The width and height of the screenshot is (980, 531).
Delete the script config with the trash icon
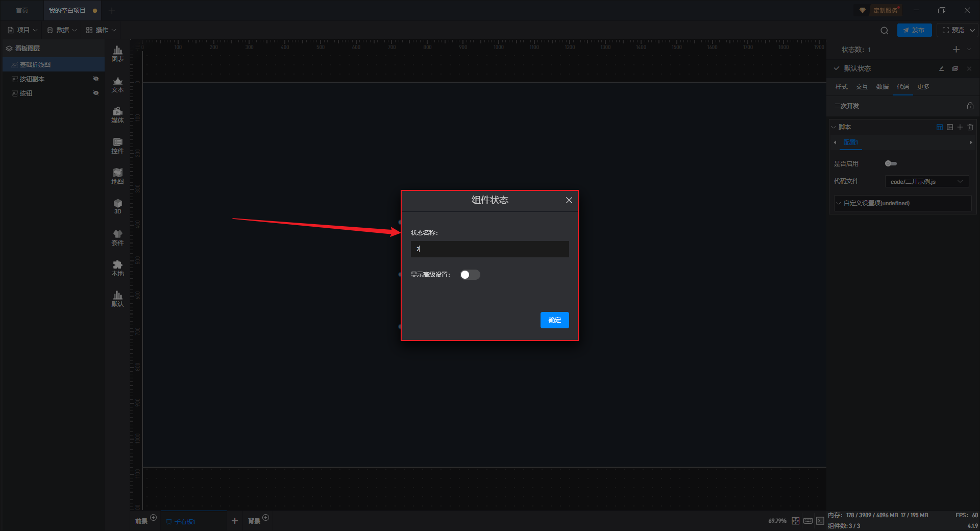[970, 127]
